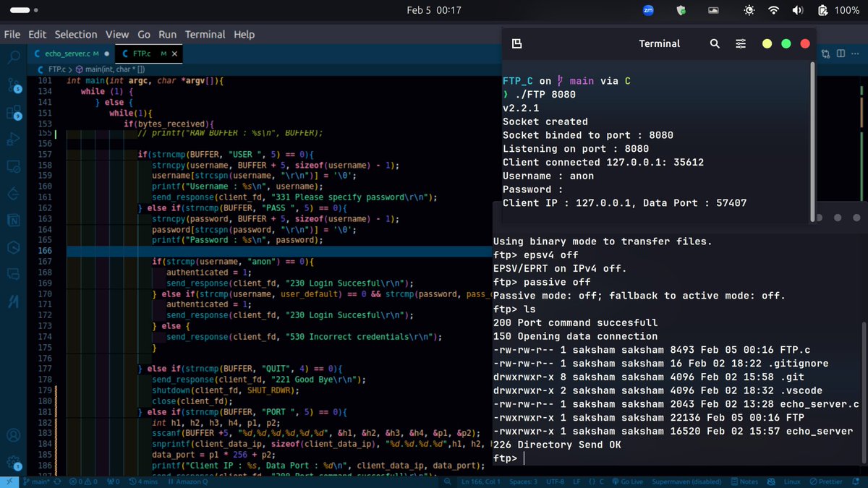Open the File menu
Image resolution: width=868 pixels, height=488 pixels.
[12, 34]
